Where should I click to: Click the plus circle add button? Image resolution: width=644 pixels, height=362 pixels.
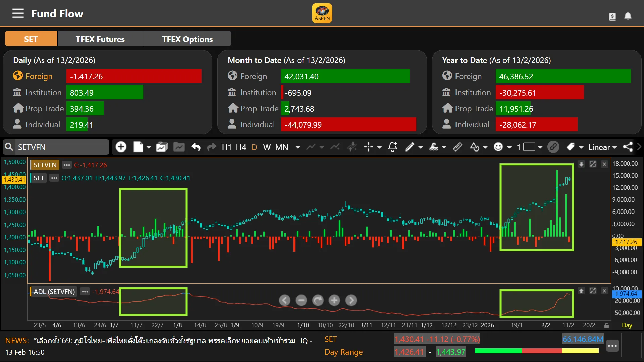[121, 147]
